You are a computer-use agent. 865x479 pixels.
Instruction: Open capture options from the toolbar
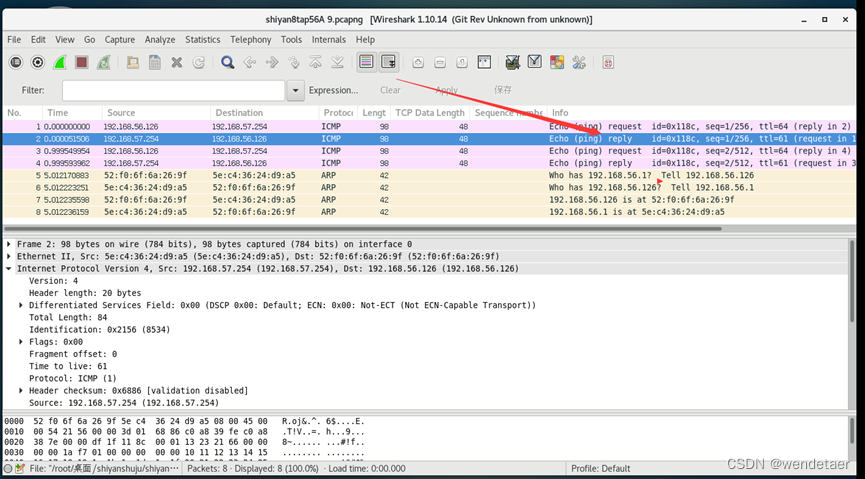tap(38, 62)
